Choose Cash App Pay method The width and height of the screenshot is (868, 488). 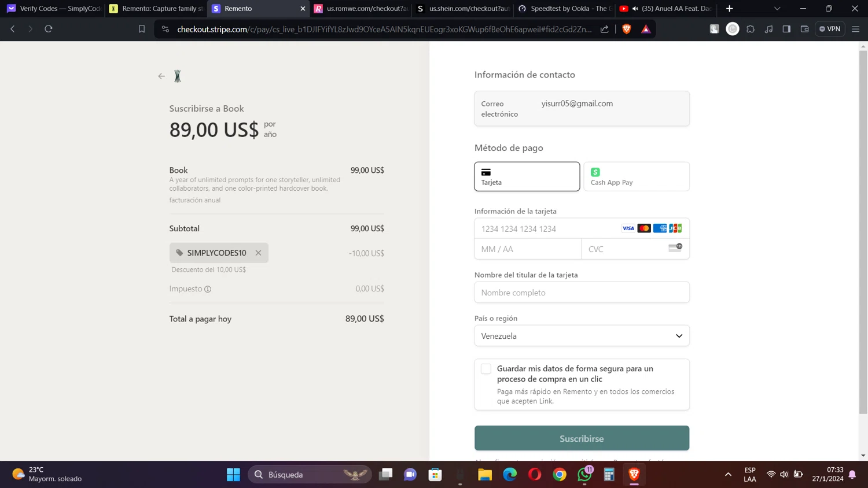click(x=637, y=176)
